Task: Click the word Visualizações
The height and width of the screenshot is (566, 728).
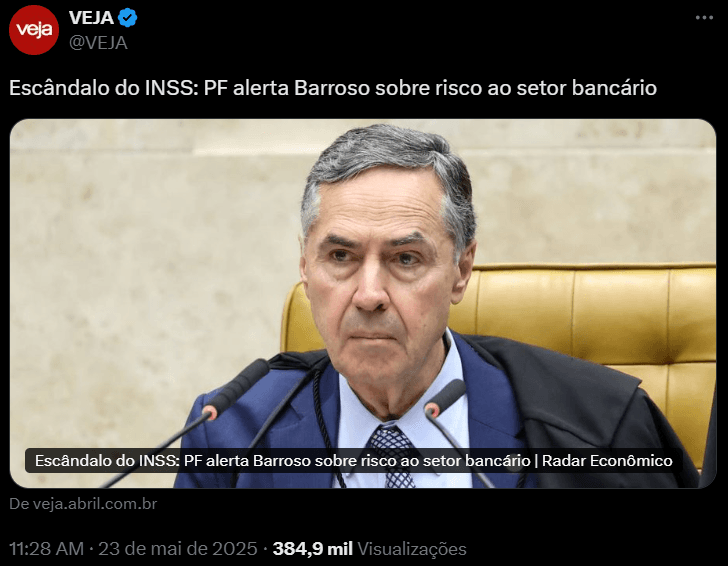Action: click(x=411, y=549)
